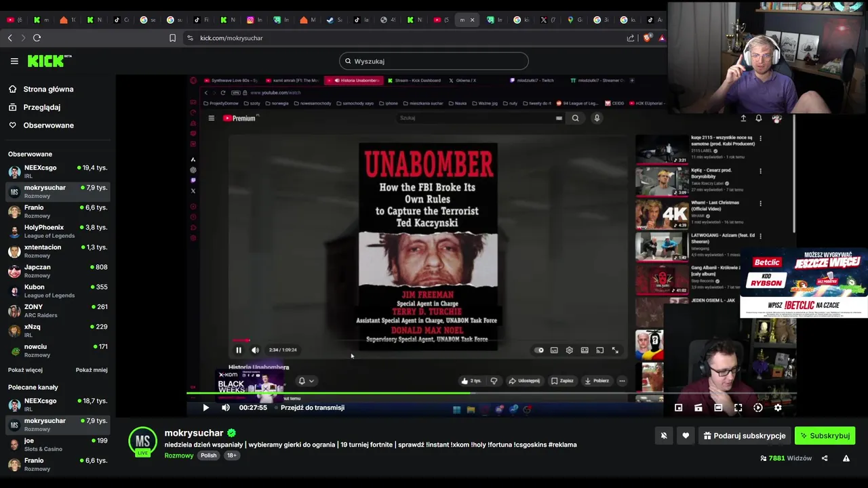Switch to the Steam browser tab

pos(334,20)
